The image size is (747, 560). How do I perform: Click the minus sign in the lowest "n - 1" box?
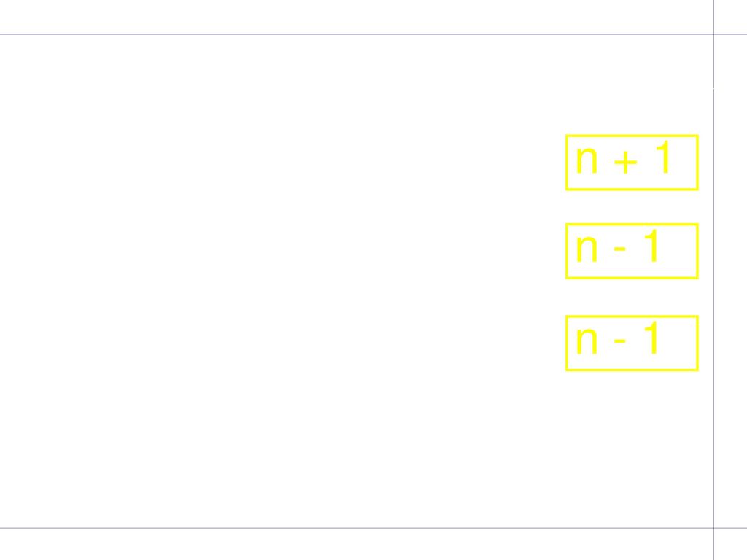(x=619, y=341)
